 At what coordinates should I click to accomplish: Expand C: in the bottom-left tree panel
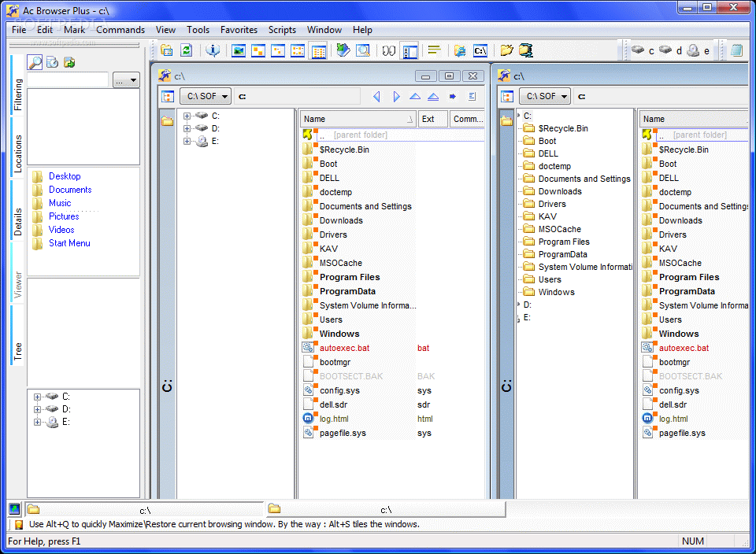pos(37,397)
